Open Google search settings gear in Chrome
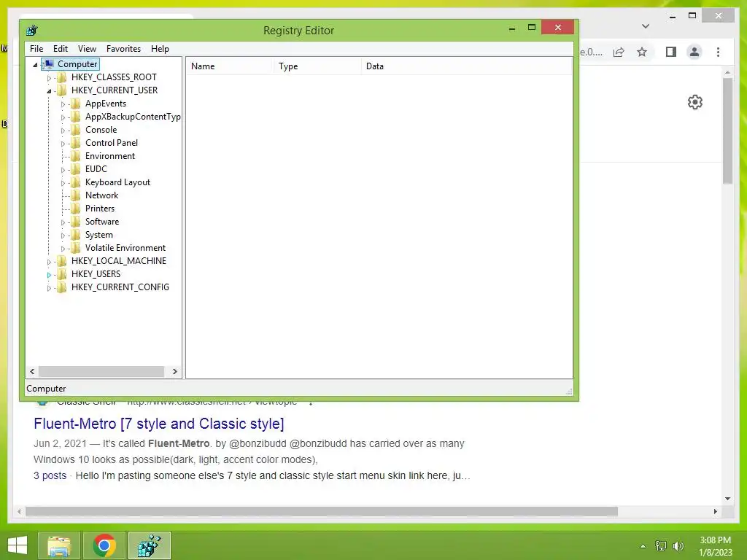This screenshot has width=747, height=560. [695, 102]
